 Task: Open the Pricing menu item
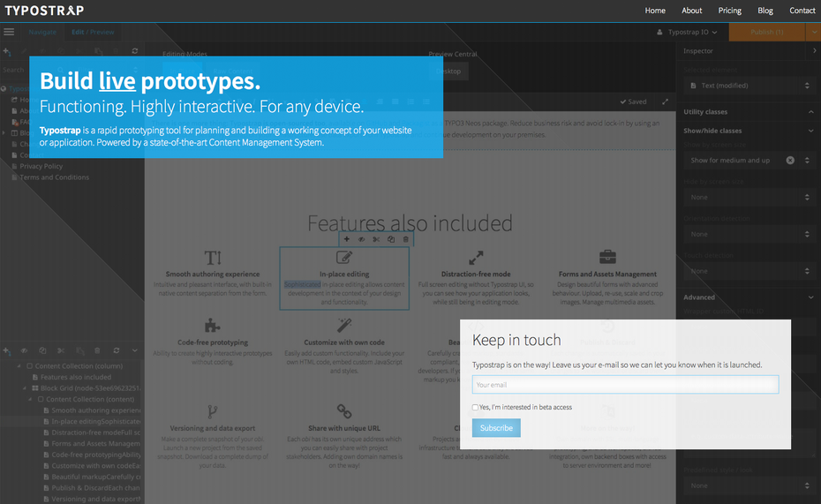(x=730, y=11)
